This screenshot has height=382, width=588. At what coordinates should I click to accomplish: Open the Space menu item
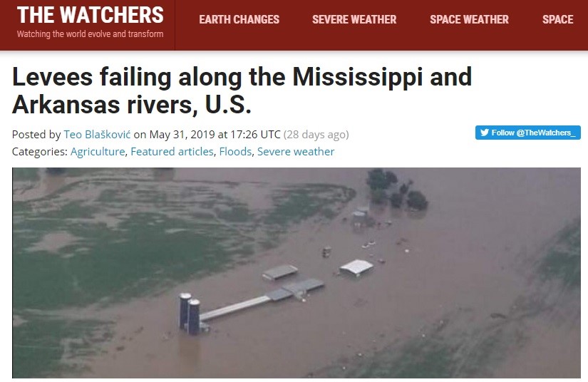coord(557,19)
